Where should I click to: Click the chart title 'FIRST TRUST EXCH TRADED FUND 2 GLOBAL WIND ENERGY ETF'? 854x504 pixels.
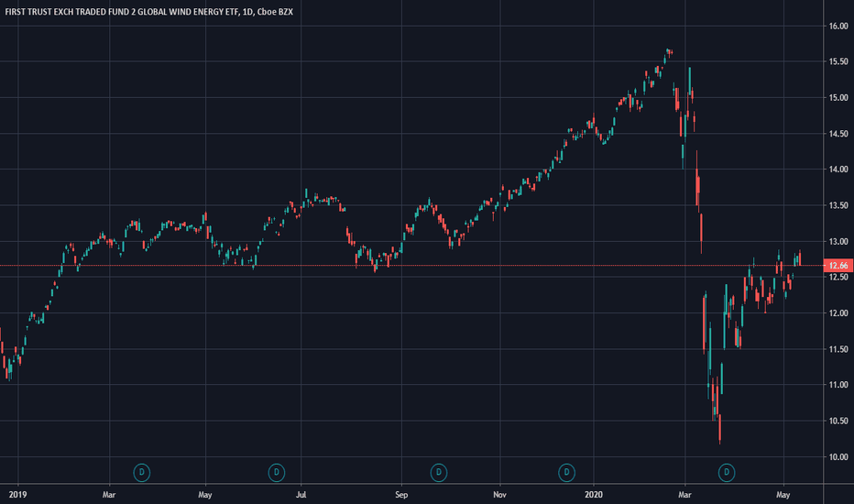point(121,11)
